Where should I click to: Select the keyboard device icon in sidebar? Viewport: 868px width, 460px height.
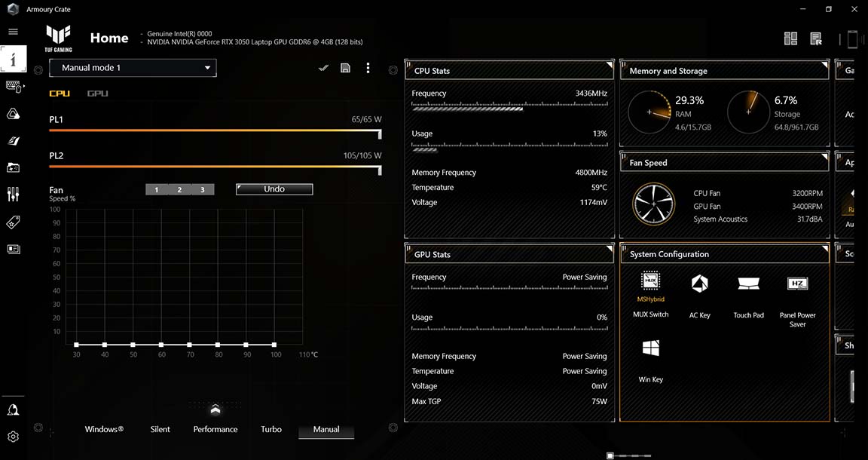click(13, 86)
